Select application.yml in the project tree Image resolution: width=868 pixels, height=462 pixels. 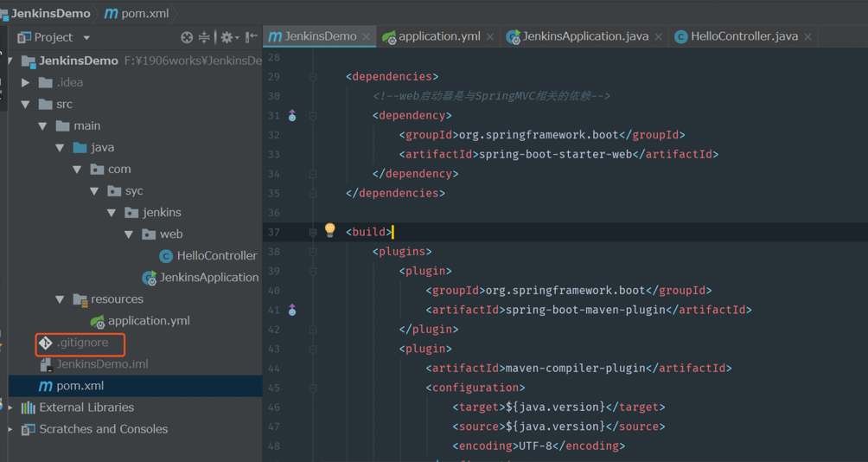pyautogui.click(x=149, y=321)
